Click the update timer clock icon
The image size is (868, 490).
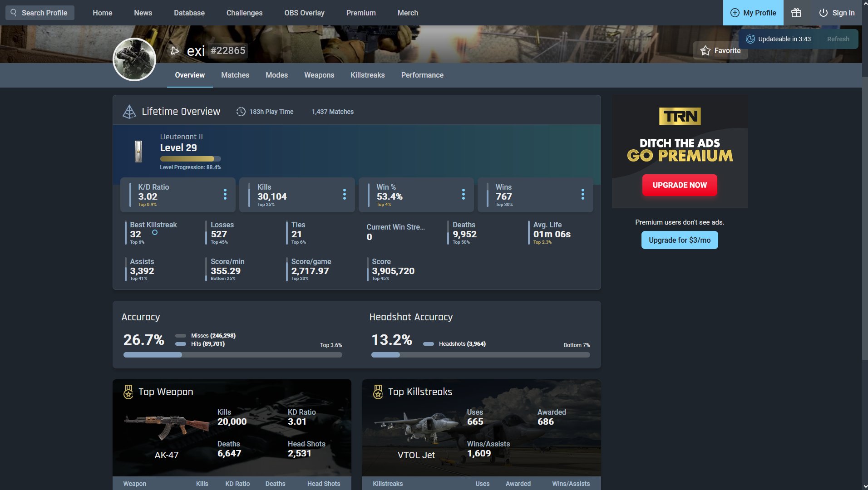750,39
